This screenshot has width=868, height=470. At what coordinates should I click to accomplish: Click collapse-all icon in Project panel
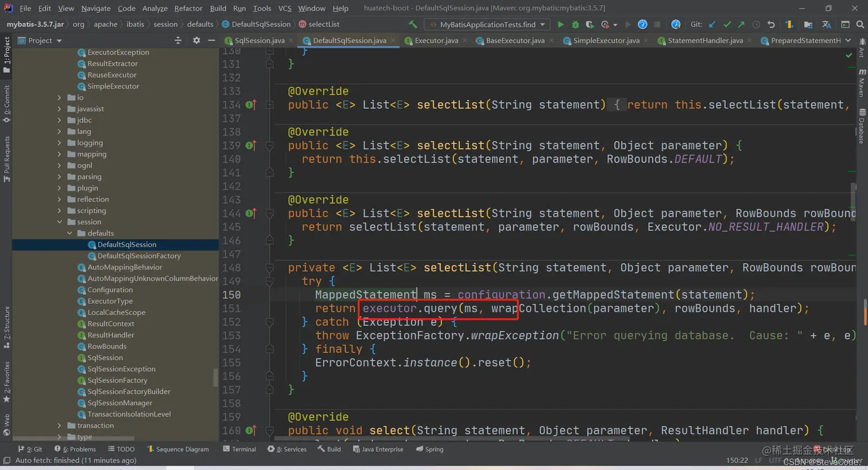point(178,40)
